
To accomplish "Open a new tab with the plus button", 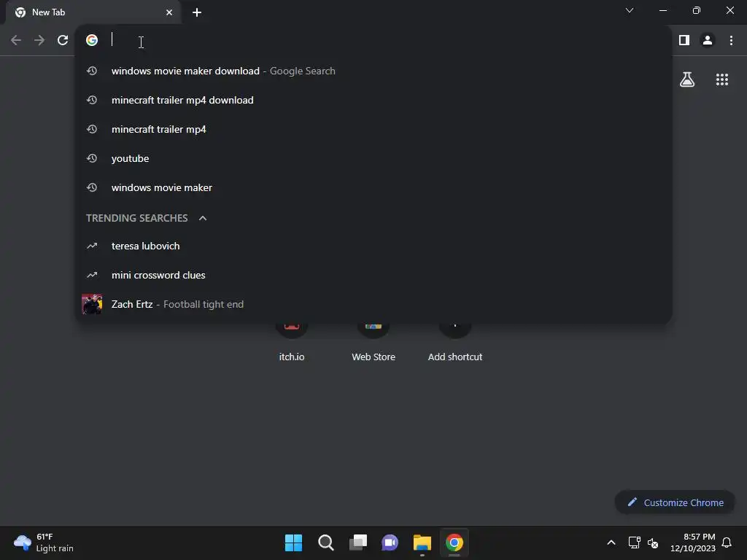I will pos(197,12).
